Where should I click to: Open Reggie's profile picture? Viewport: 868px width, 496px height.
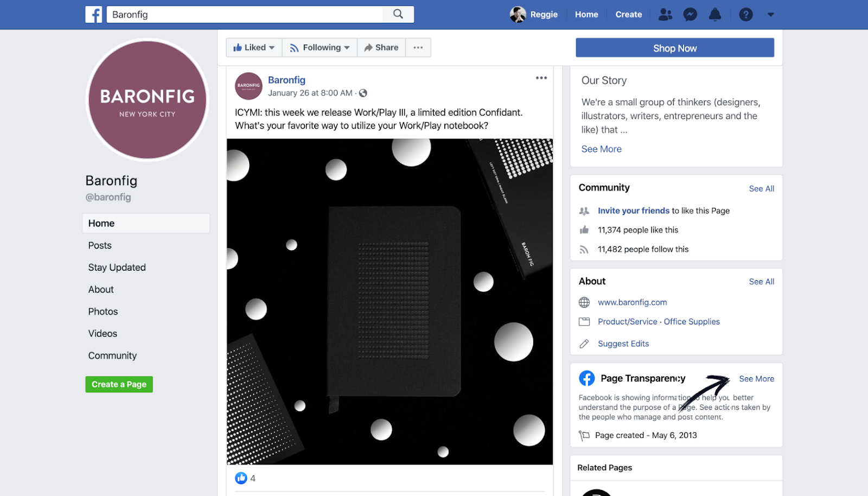click(x=518, y=15)
